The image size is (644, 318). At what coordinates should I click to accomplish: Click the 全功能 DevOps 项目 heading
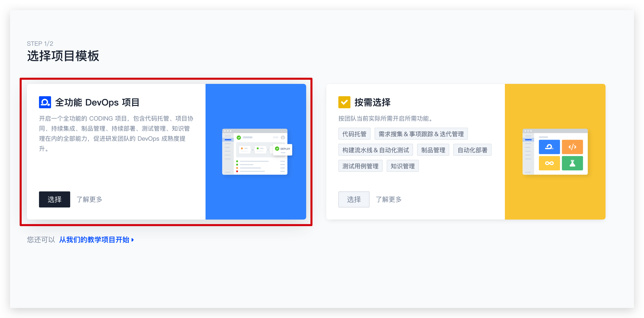[x=97, y=102]
